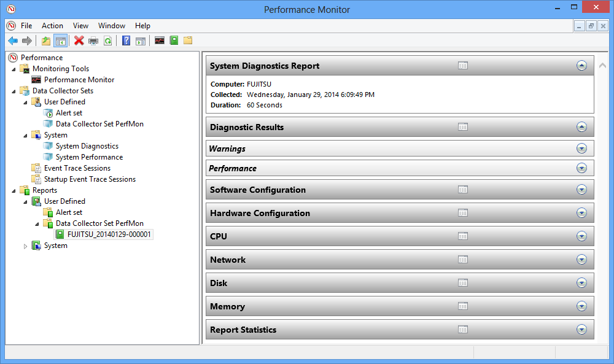Viewport: 614px width, 364px height.
Task: Click the green Refresh page icon
Action: pyautogui.click(x=107, y=41)
